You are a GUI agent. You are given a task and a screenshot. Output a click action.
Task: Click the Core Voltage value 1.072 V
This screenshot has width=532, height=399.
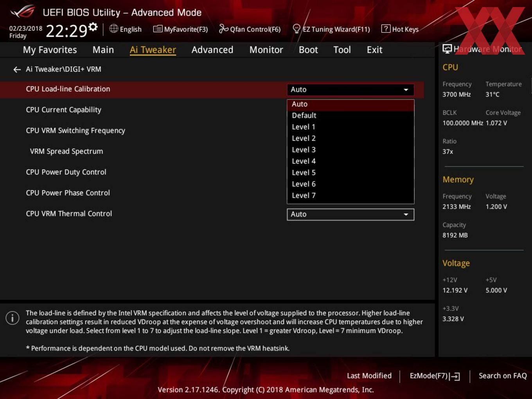pos(496,123)
